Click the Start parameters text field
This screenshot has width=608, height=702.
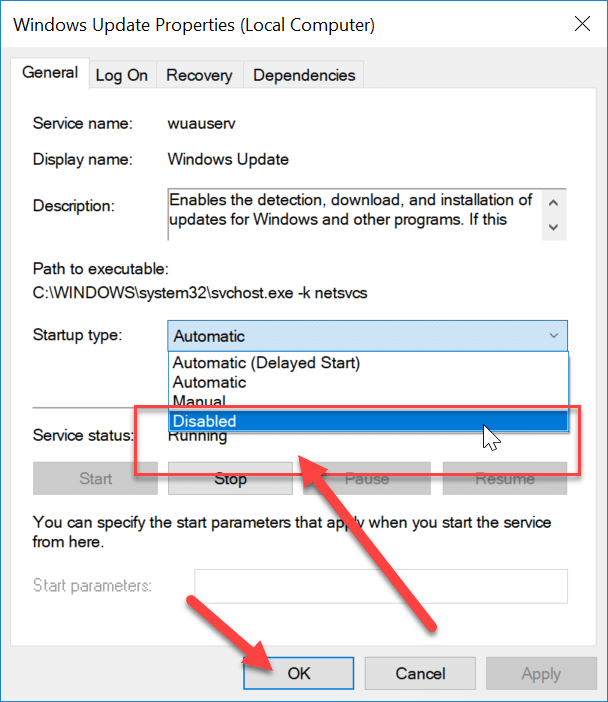[x=380, y=585]
